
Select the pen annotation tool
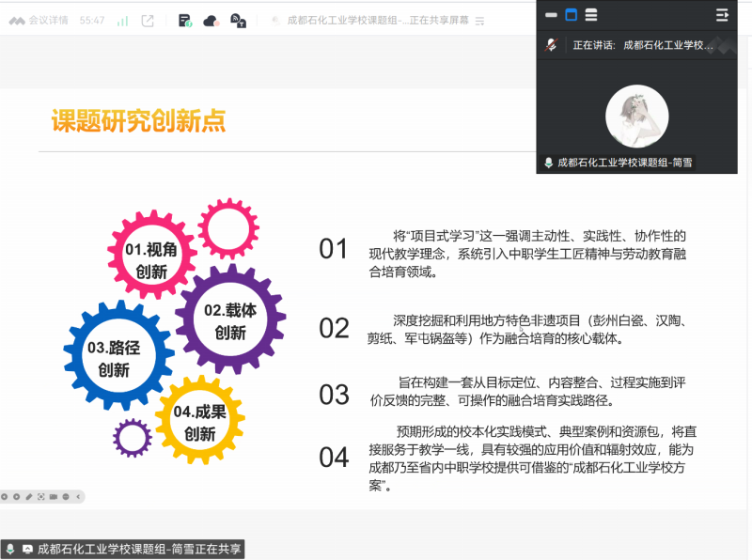(x=28, y=496)
